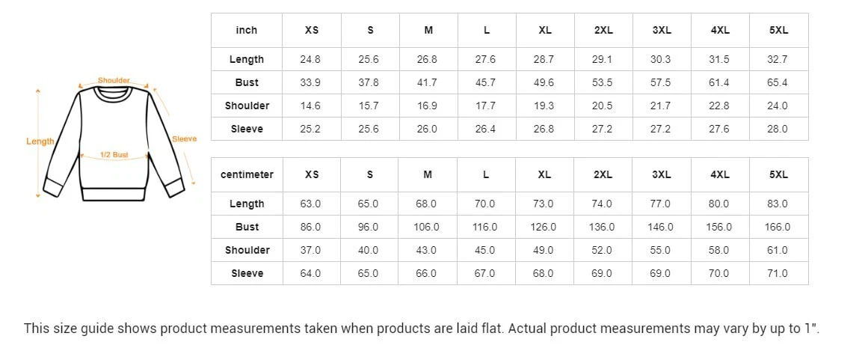Click the 2XL column header in the centimeter table
Viewport: 868px width, 348px height.
pyautogui.click(x=603, y=174)
